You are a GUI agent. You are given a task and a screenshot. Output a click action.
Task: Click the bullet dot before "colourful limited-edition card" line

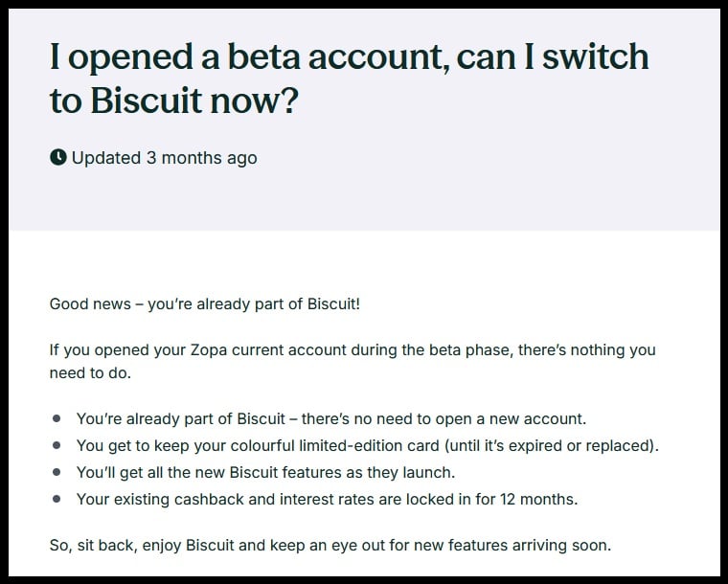point(57,445)
